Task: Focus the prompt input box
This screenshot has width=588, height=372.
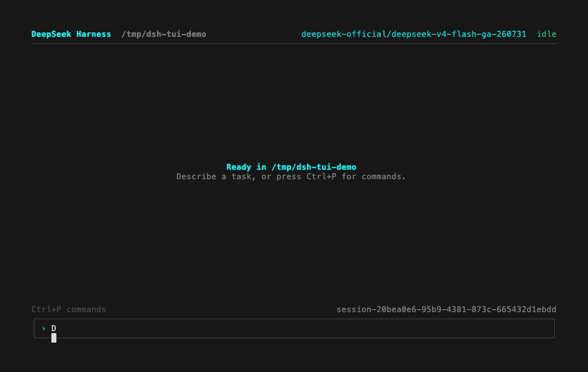Action: 294,328
